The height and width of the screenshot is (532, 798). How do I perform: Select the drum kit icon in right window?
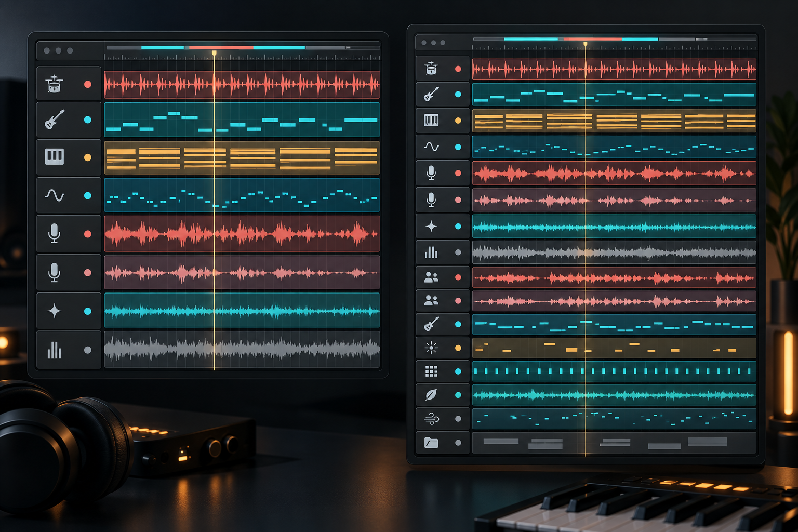coord(431,69)
